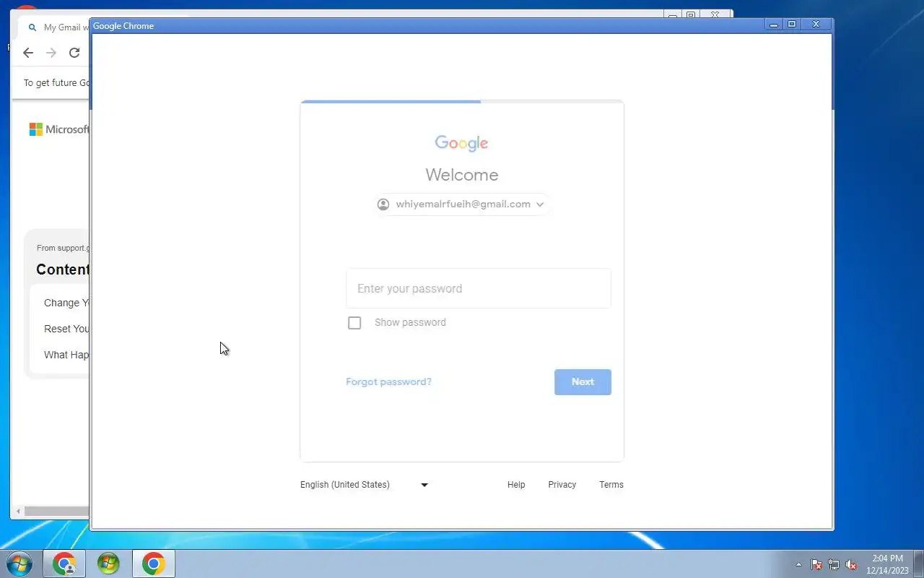Click the greyed forward arrow in background Chrome
This screenshot has height=578, width=924.
tap(51, 53)
